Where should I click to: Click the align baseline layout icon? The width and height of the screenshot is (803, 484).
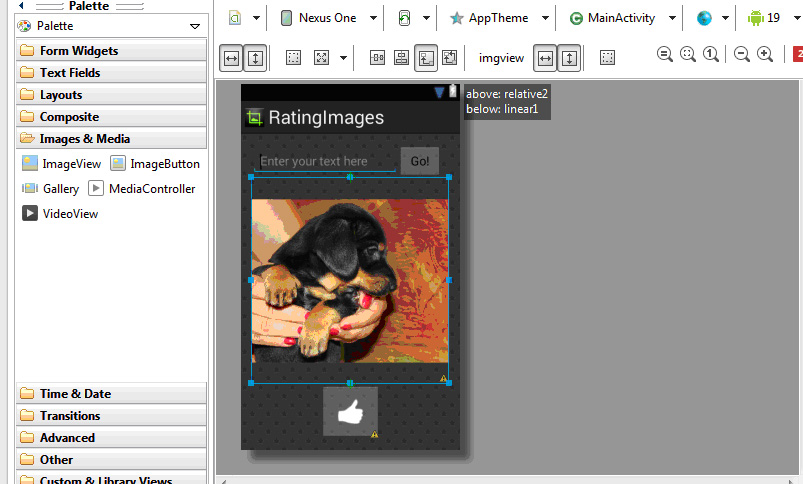pos(402,57)
